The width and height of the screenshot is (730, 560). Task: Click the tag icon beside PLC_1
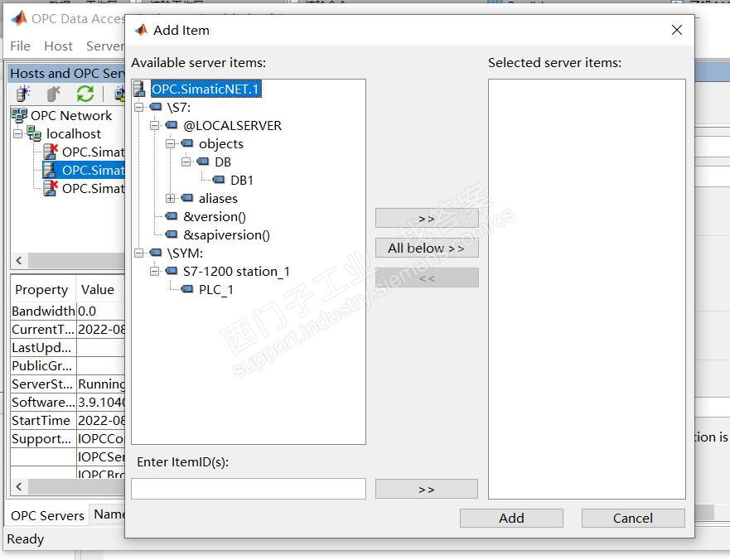point(187,289)
